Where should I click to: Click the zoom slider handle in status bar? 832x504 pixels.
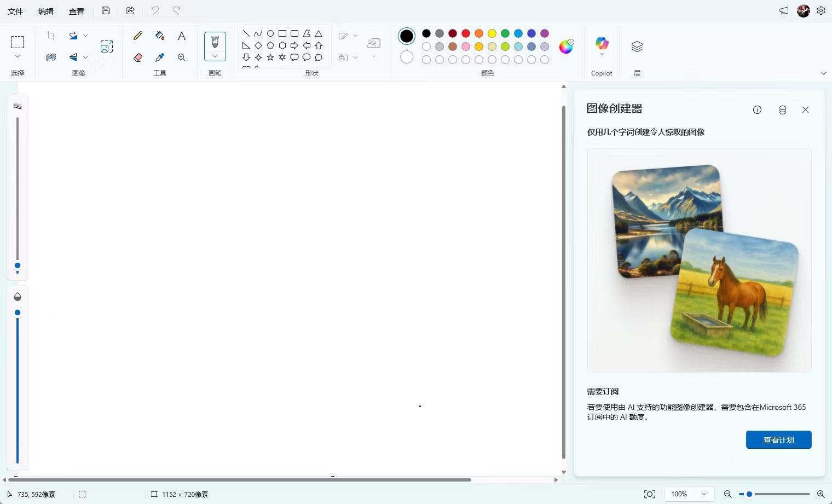coord(749,494)
